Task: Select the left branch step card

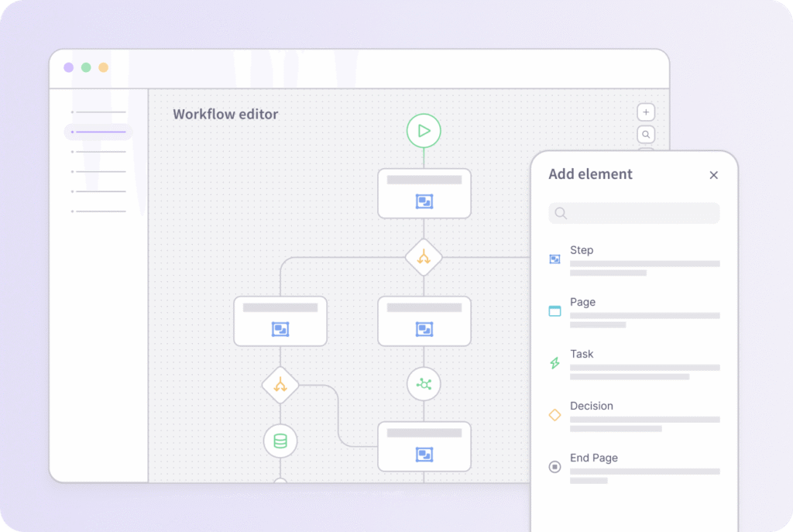Action: [x=280, y=321]
